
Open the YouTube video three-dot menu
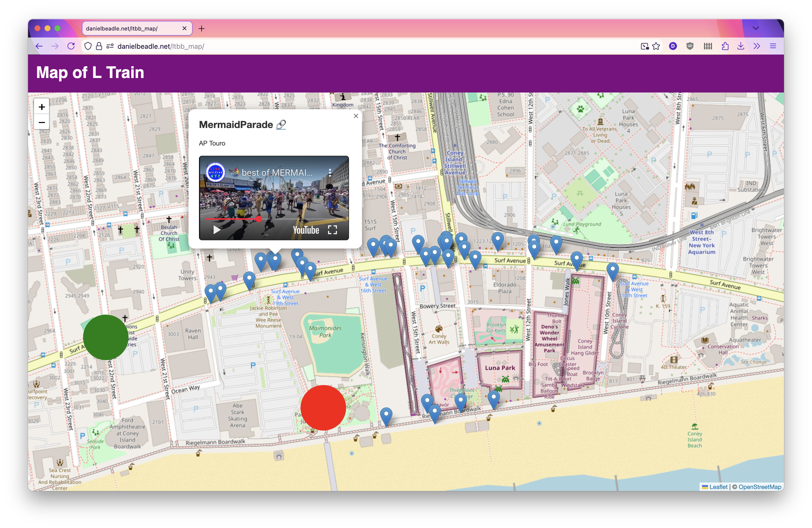(330, 172)
